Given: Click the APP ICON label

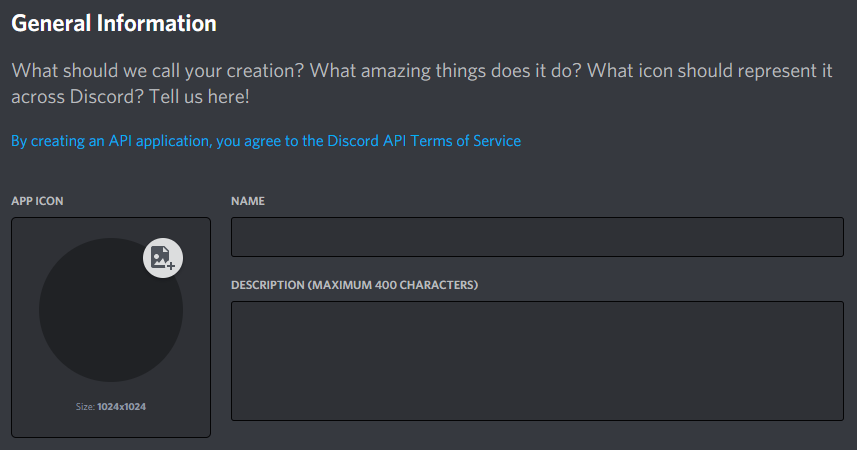Looking at the screenshot, I should click(x=37, y=201).
